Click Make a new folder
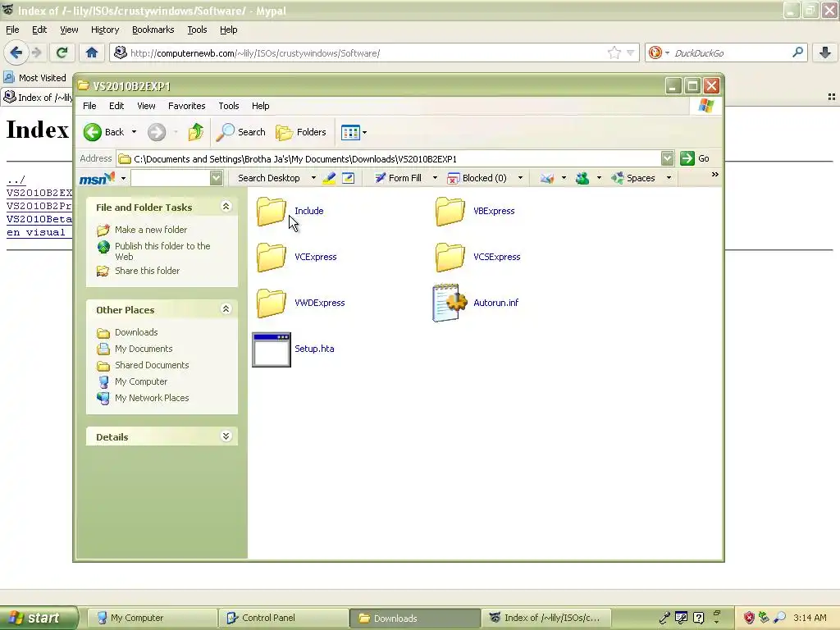The height and width of the screenshot is (630, 840). 141,230
